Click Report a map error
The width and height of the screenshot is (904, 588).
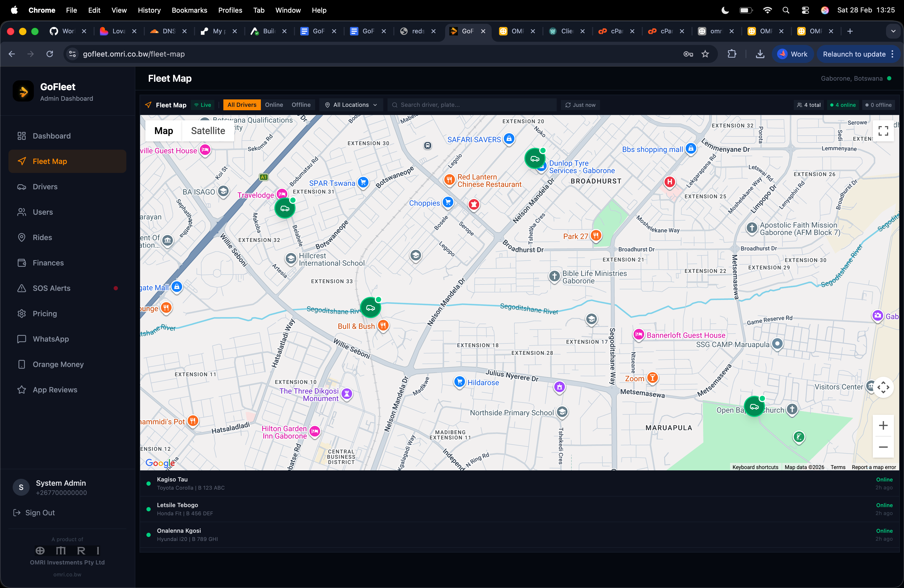click(874, 467)
